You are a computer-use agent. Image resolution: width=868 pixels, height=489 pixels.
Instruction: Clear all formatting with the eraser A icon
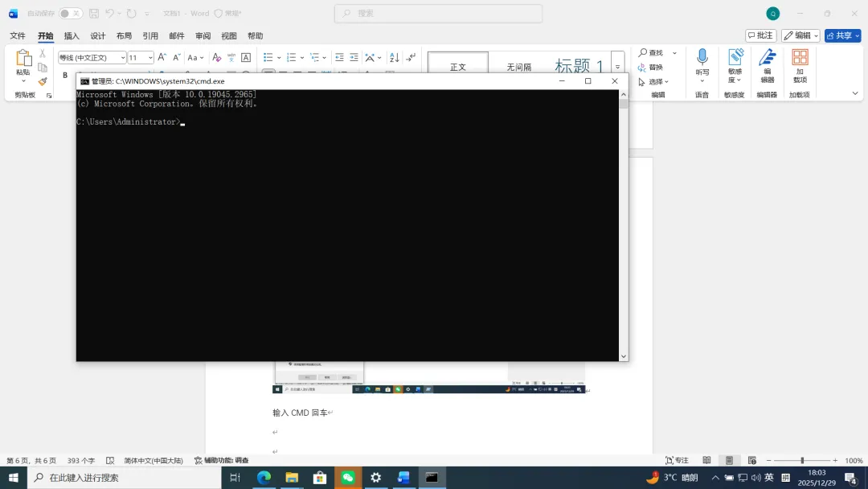pos(216,57)
